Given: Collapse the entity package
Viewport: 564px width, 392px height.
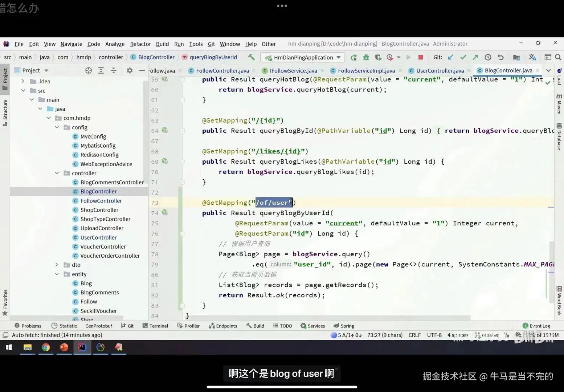Looking at the screenshot, I should click(x=57, y=274).
